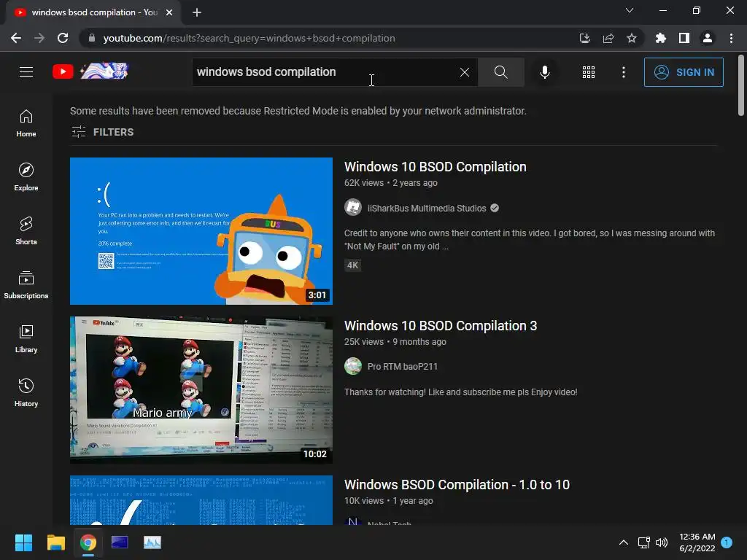747x560 pixels.
Task: Expand the FILTERS options
Action: point(102,132)
